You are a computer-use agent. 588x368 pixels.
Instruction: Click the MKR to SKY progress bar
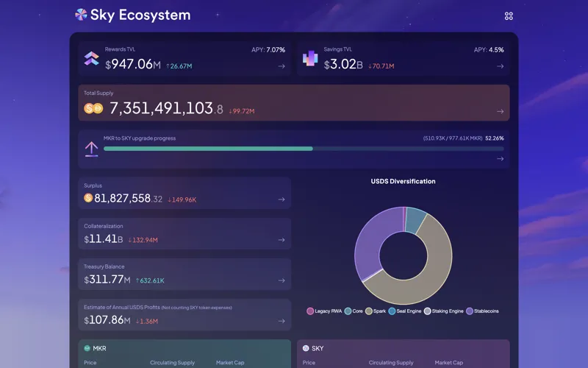pos(304,149)
